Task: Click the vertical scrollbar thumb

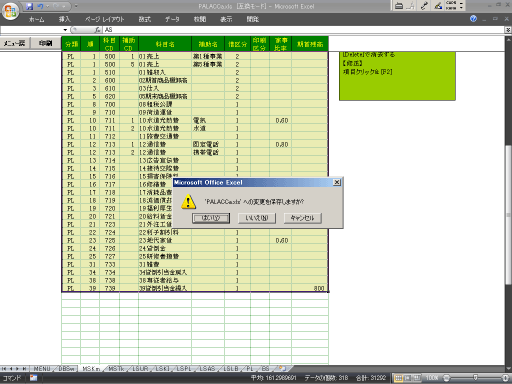Action: coord(508,215)
